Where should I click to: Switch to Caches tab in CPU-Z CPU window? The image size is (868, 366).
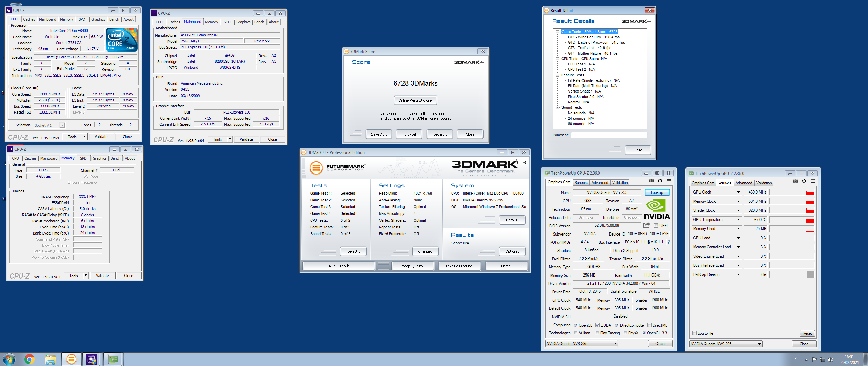[x=29, y=19]
